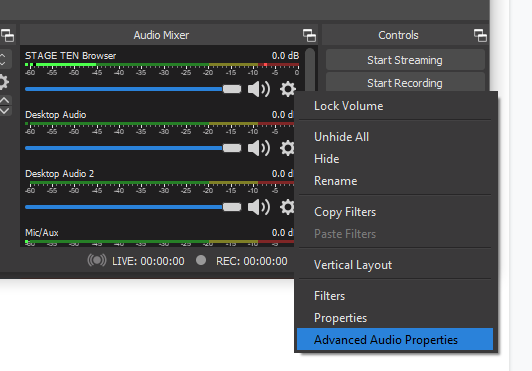Click the STAGE TEN Browser volume slider handle
Screen dimensions: 532x371
pos(232,89)
